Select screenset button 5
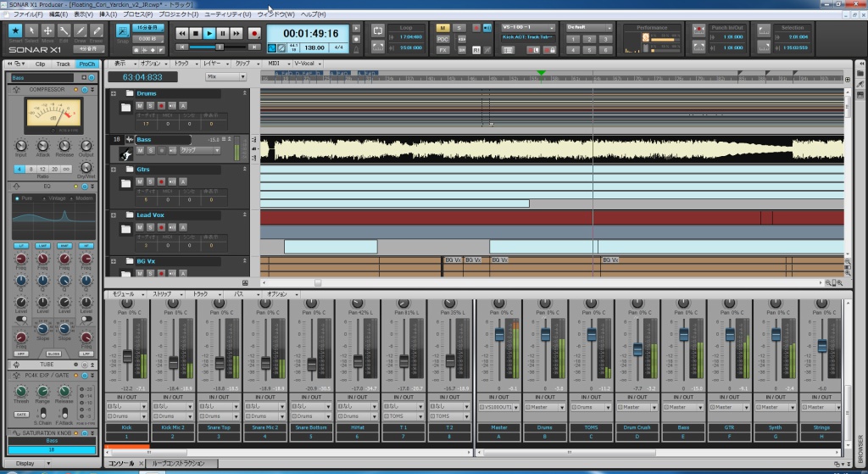Screen dimensions: 868x474 coord(590,50)
